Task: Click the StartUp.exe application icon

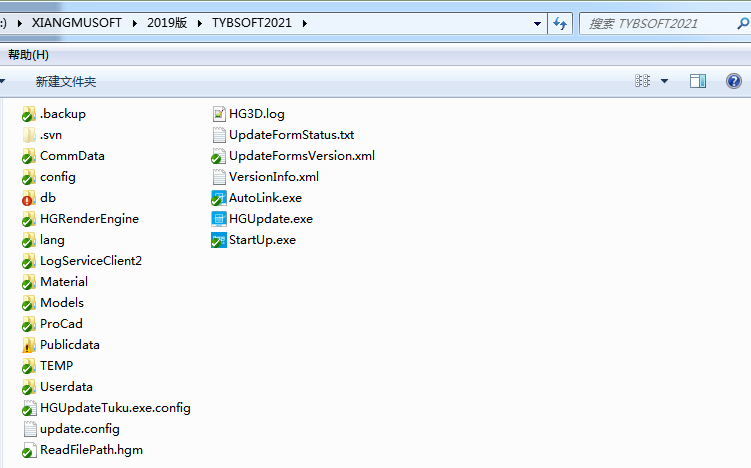Action: 218,240
